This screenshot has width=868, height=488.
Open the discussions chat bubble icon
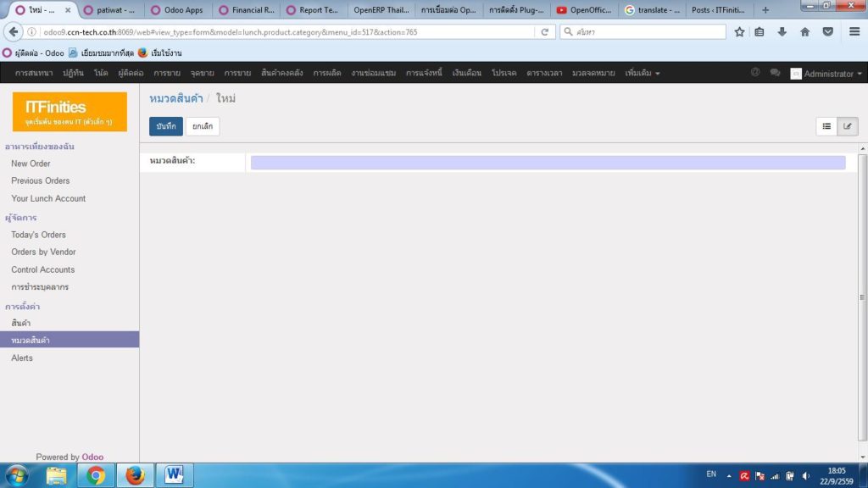pyautogui.click(x=776, y=73)
